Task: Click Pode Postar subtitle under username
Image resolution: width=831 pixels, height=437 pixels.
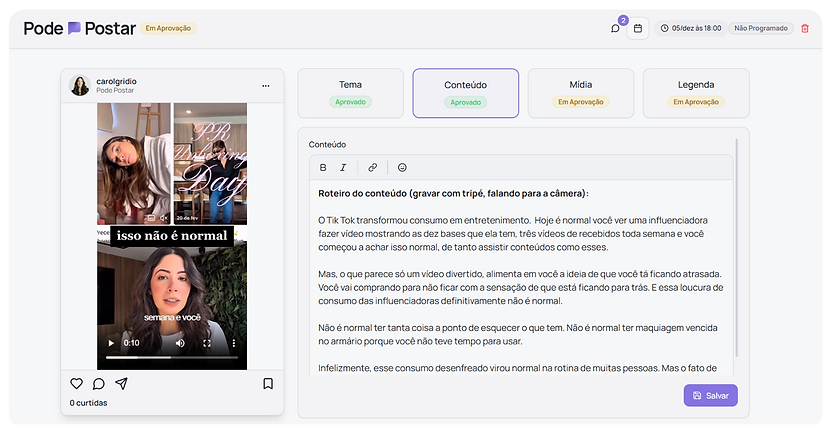Action: pyautogui.click(x=115, y=91)
